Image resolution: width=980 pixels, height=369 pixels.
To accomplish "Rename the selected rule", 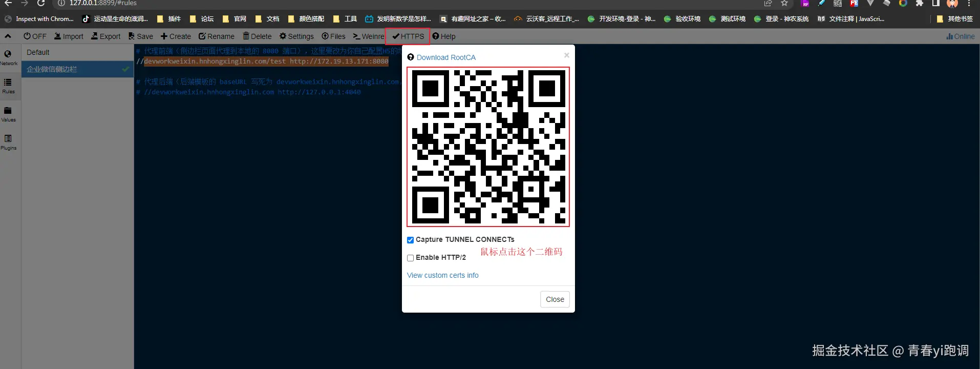I will point(217,36).
